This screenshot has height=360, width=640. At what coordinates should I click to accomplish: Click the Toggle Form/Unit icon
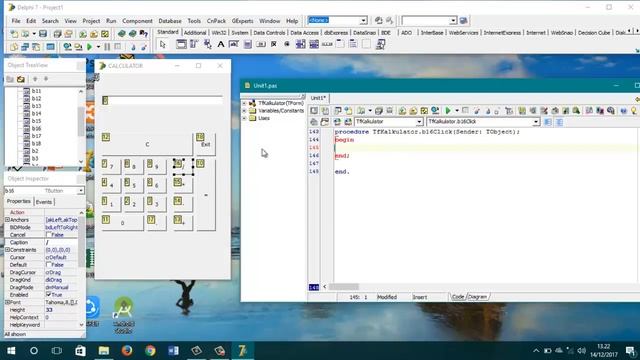pyautogui.click(x=36, y=47)
